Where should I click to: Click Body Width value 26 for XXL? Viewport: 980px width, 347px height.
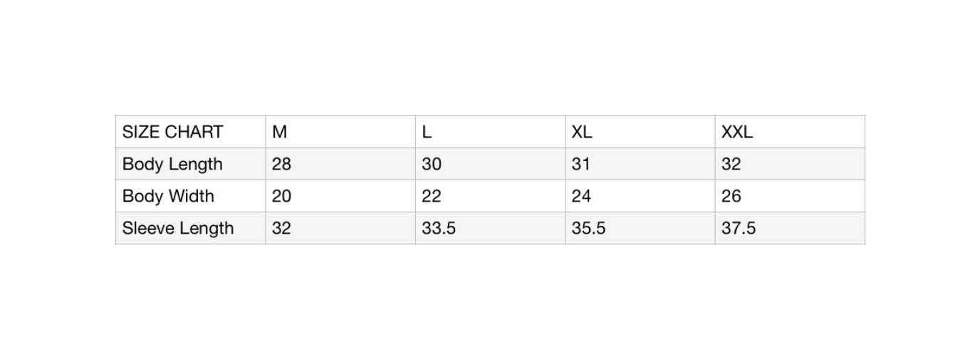pyautogui.click(x=731, y=196)
